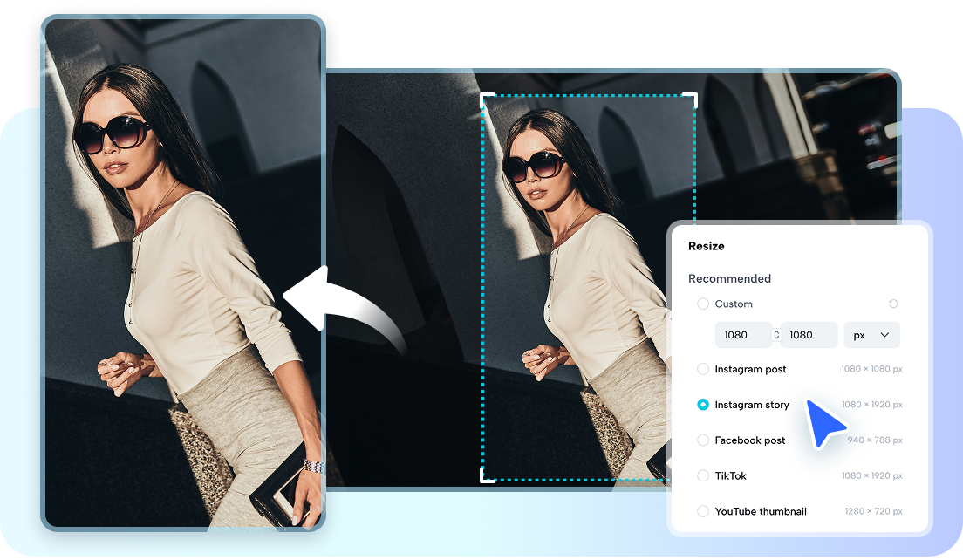Select the TikTok resize preset
This screenshot has height=560, width=963.
point(703,475)
